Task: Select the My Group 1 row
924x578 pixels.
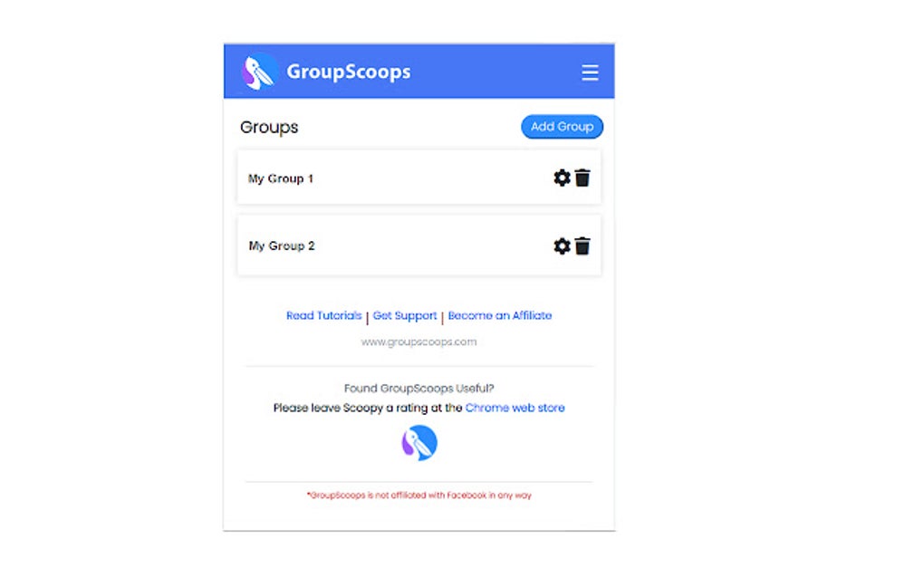Action: tap(419, 178)
